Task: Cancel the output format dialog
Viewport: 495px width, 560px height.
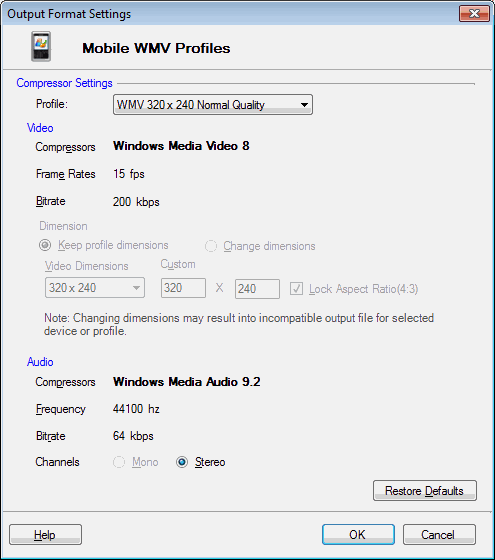Action: (439, 535)
